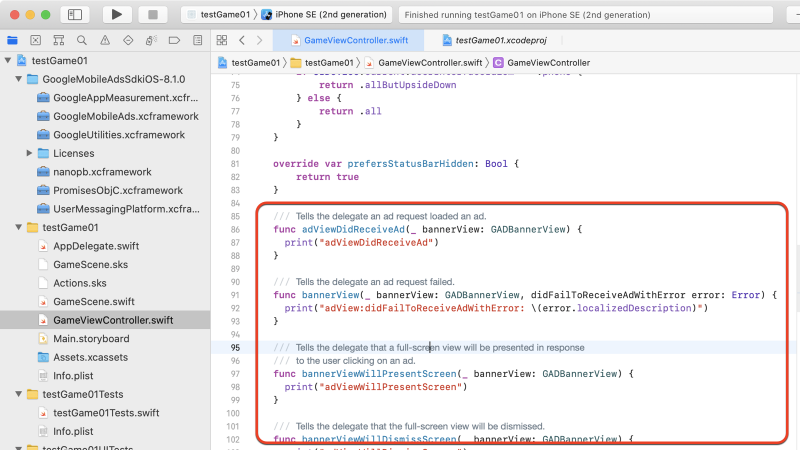Run the testGame01 scheme with Play button
Screen dimensions: 800x450
[x=116, y=14]
